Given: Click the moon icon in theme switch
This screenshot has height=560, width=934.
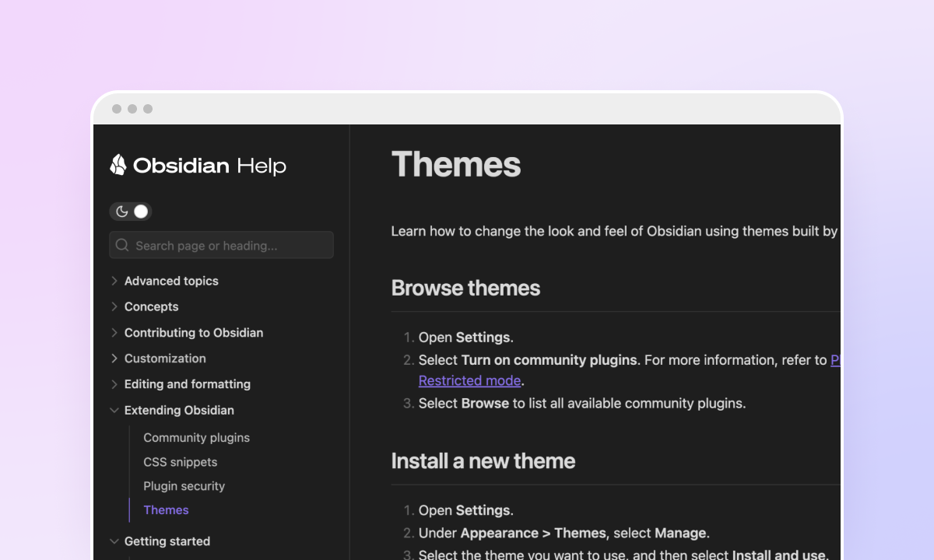Looking at the screenshot, I should pyautogui.click(x=122, y=212).
